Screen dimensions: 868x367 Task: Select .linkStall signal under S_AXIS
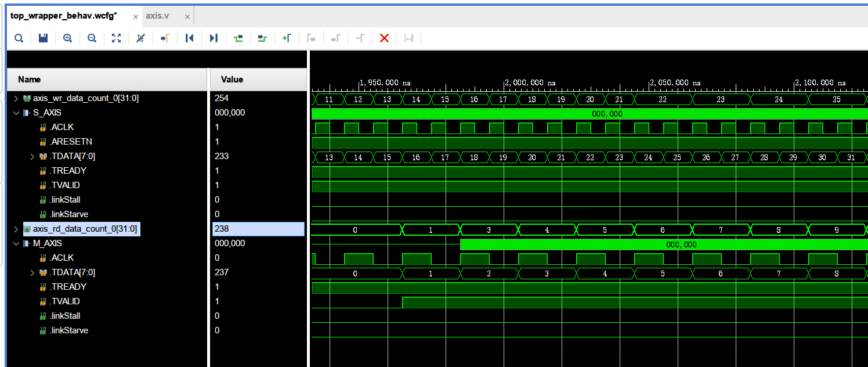tap(65, 200)
